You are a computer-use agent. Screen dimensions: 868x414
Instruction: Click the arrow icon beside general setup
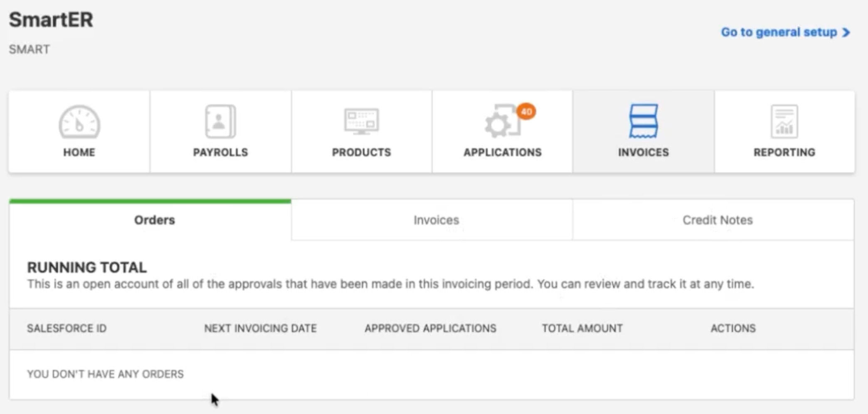pos(846,32)
